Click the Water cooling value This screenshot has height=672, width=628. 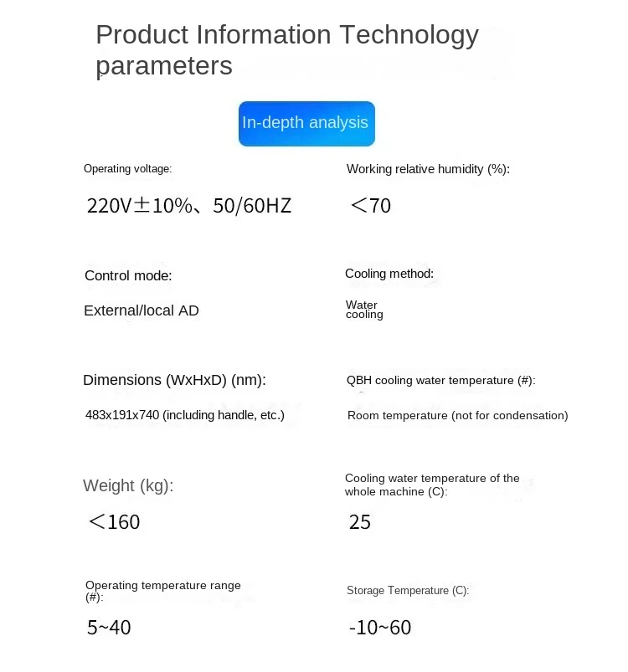point(364,310)
